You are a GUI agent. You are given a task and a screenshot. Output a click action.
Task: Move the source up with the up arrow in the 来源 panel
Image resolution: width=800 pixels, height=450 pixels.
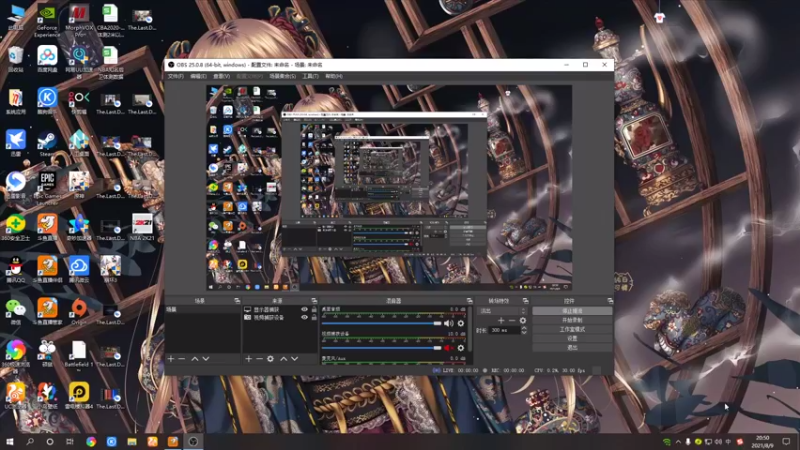coord(284,359)
